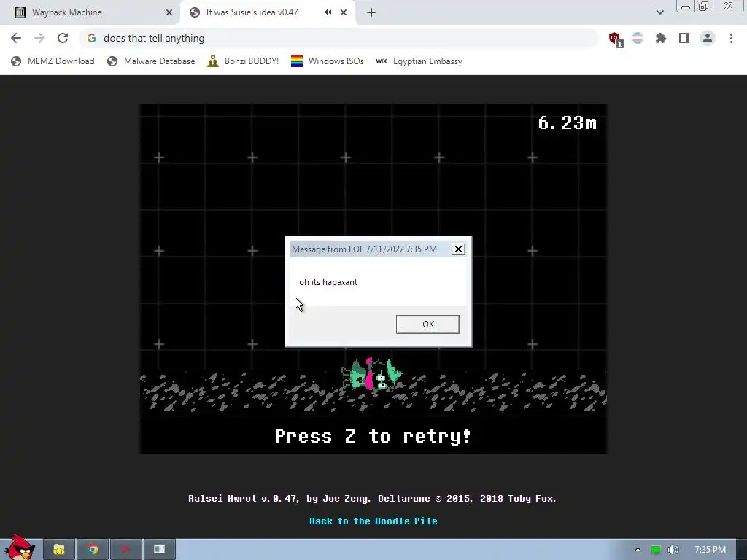Open the Windows ISOs bookmark
Viewport: 747px width, 560px height.
pos(328,61)
